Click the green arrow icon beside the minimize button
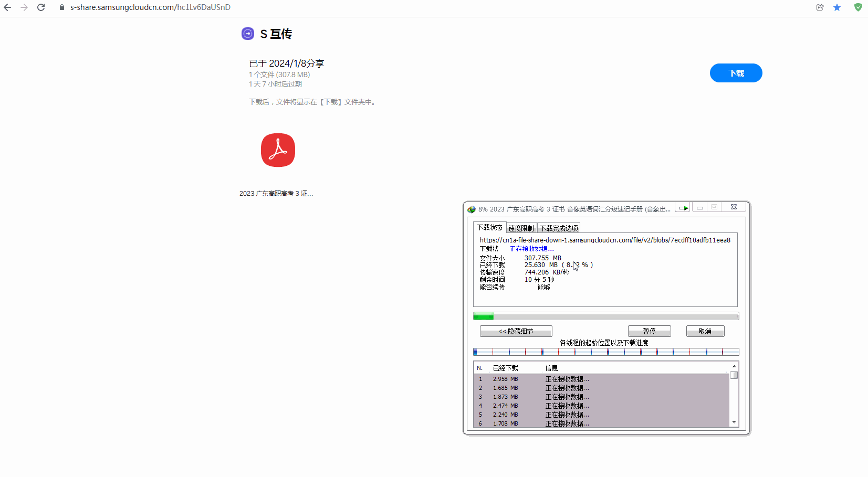 coord(683,207)
